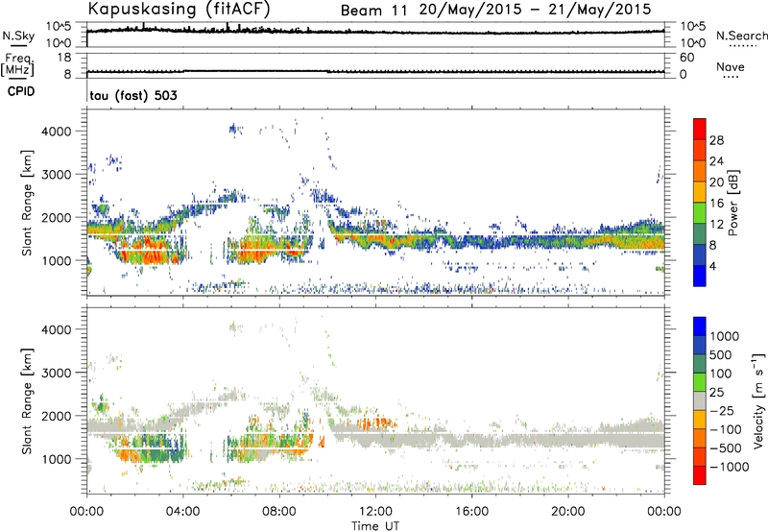Click the '18' frequency axis tick
768x532 pixels.
point(64,58)
